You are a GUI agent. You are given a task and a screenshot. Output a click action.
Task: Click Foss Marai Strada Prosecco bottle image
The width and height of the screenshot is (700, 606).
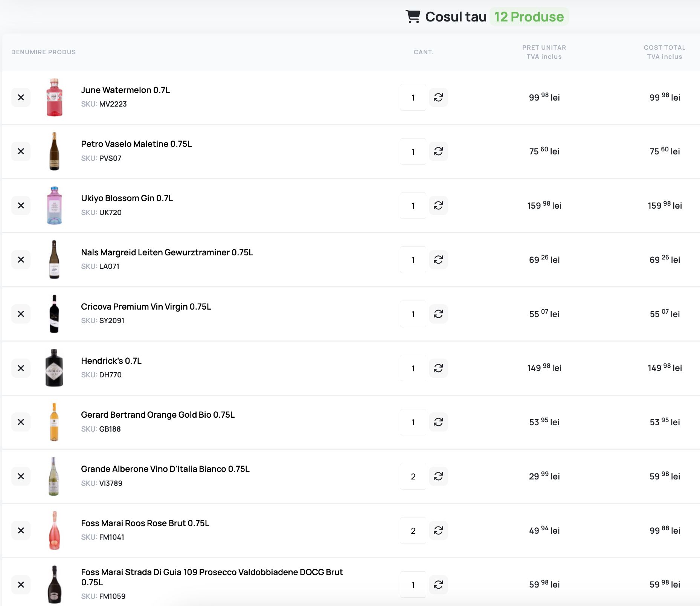54,585
